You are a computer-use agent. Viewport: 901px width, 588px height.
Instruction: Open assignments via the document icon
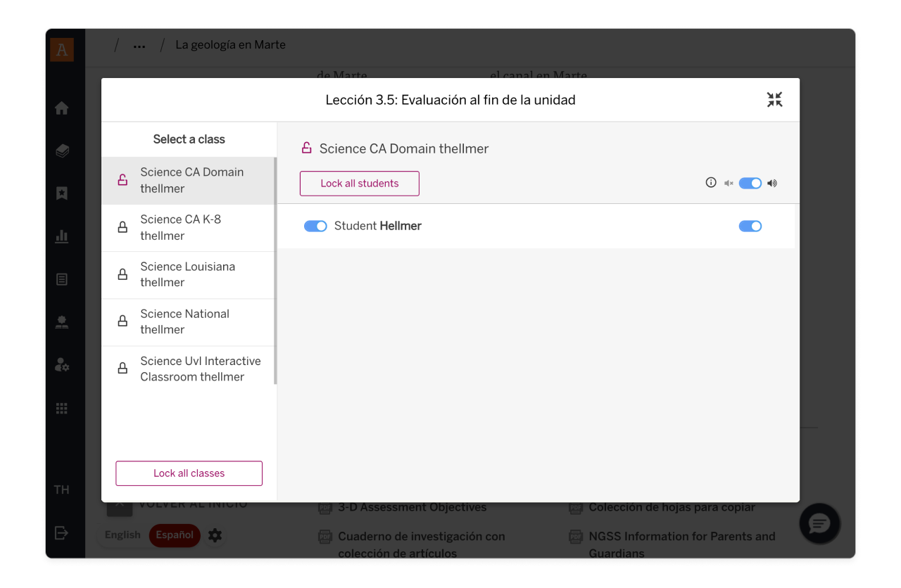click(62, 279)
